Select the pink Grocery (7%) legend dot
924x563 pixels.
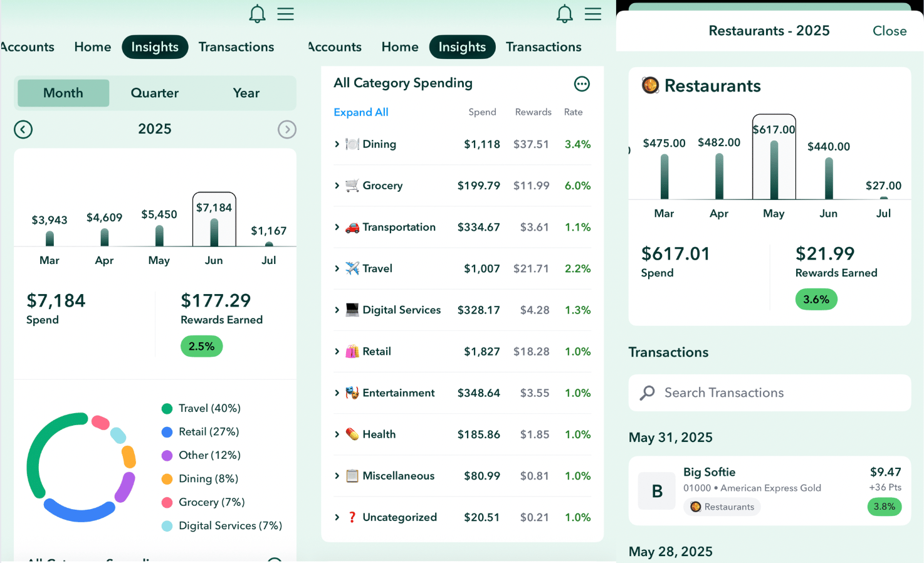click(167, 502)
